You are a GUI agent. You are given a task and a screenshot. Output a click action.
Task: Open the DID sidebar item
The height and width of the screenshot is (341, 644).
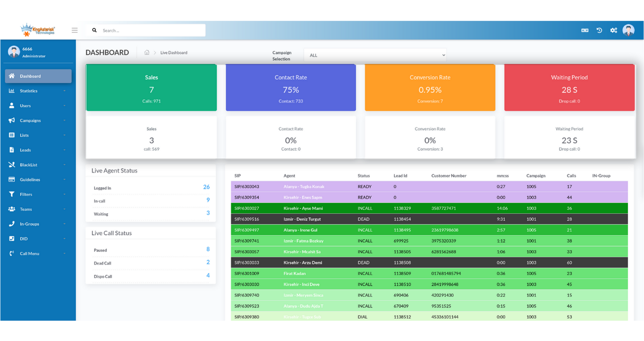23,239
